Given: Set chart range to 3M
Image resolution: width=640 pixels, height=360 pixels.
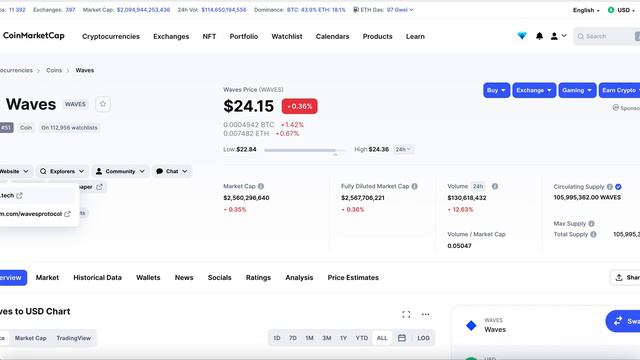Looking at the screenshot, I should click(327, 338).
